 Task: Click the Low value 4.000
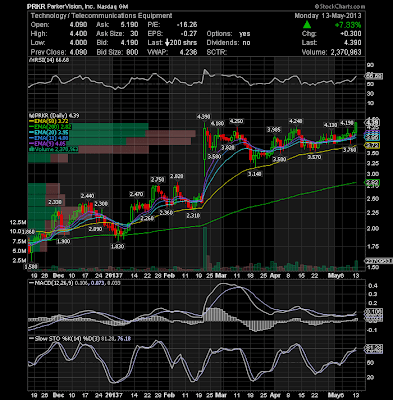[x=79, y=43]
